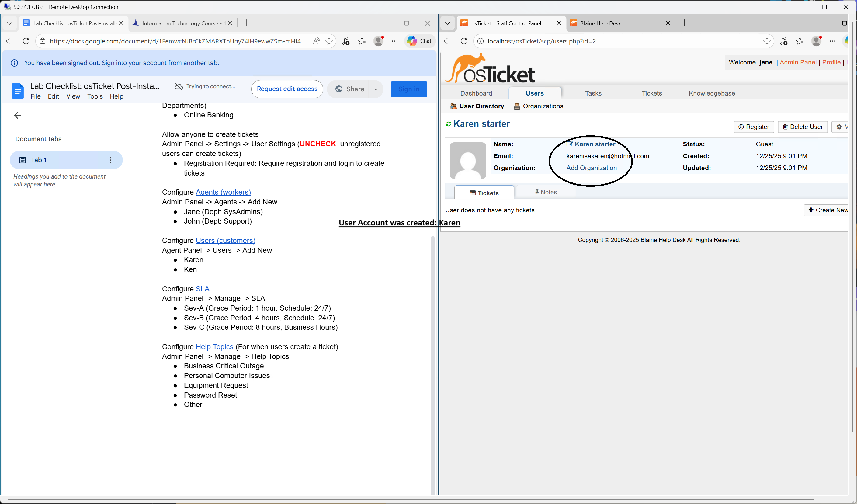
Task: Follow the Add Organization link
Action: [591, 168]
